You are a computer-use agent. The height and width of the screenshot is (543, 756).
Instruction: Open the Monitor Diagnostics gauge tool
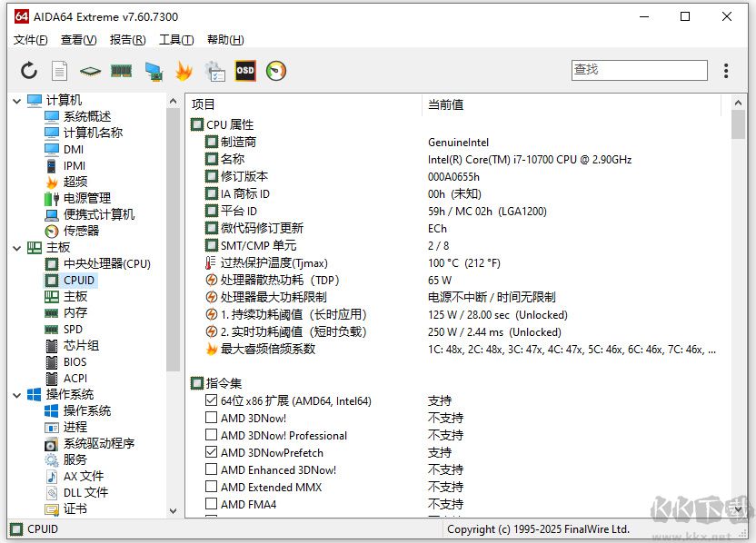[x=274, y=70]
